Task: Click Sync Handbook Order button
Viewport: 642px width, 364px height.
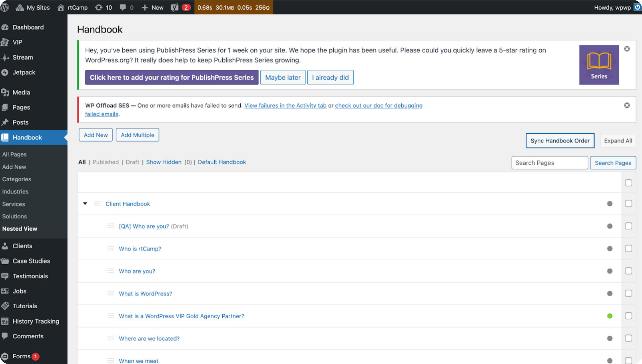Action: (560, 141)
